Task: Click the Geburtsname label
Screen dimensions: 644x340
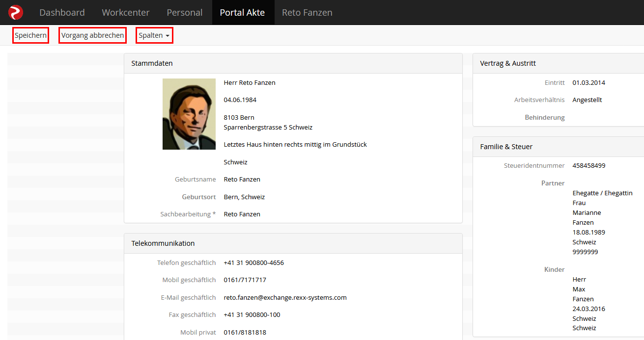Action: tap(195, 179)
